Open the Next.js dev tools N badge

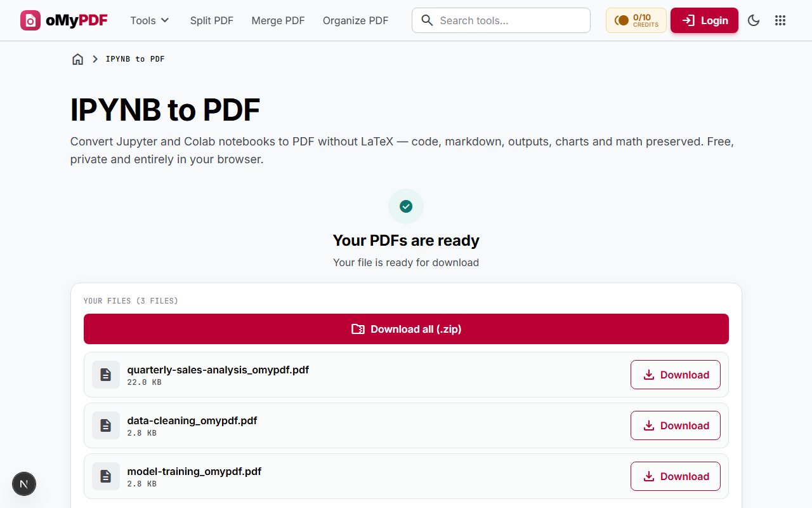[24, 484]
